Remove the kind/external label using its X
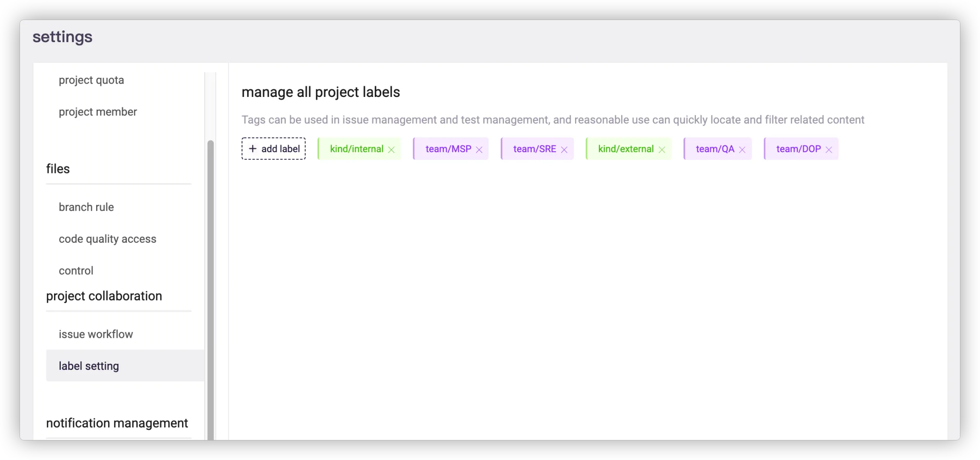Viewport: 980px width, 460px height. [662, 150]
